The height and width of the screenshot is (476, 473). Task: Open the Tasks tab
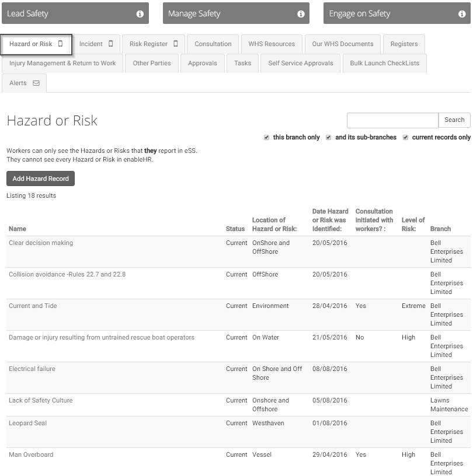242,64
